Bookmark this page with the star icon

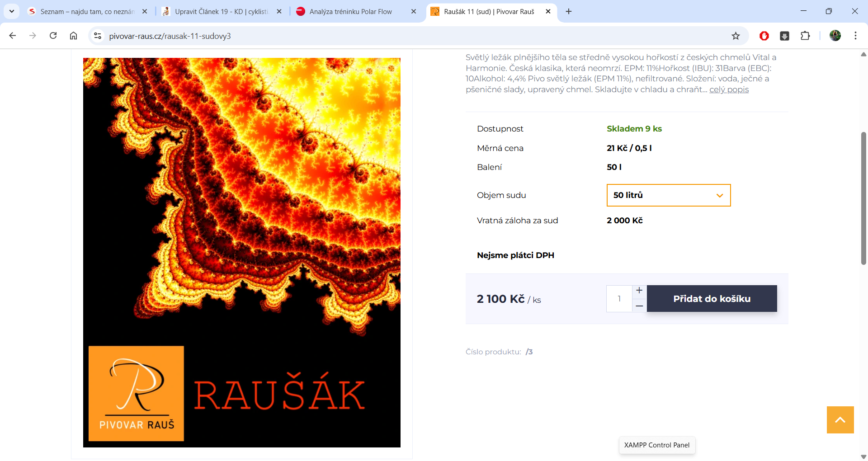(736, 36)
